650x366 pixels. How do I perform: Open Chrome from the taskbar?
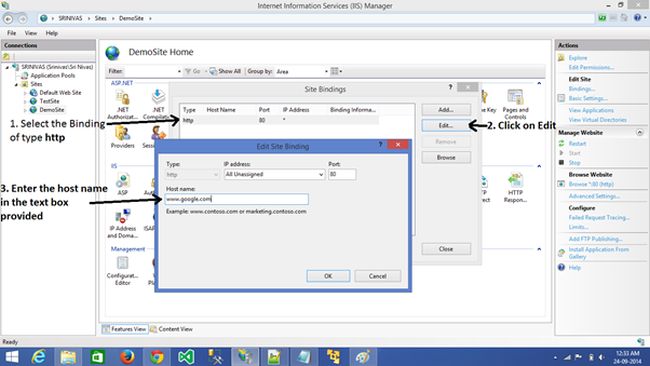click(157, 357)
